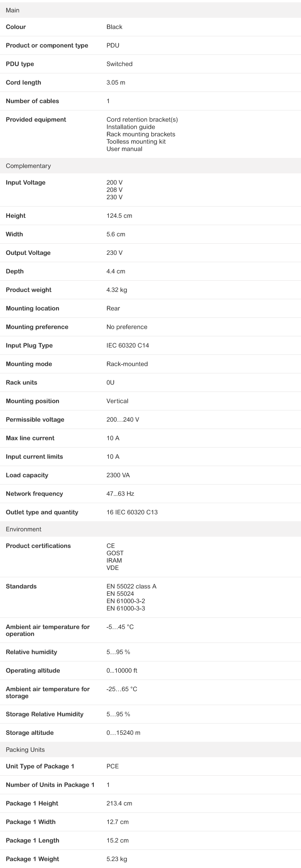Select the Load capacity value 2300 VA
The image size is (301, 868).
click(118, 475)
